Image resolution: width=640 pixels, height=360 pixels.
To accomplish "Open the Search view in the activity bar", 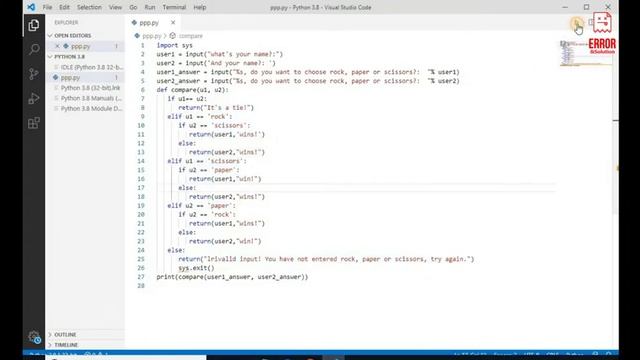I will pos(34,49).
